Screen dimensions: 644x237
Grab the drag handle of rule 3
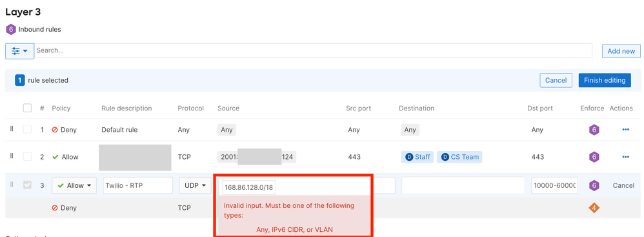(12, 185)
